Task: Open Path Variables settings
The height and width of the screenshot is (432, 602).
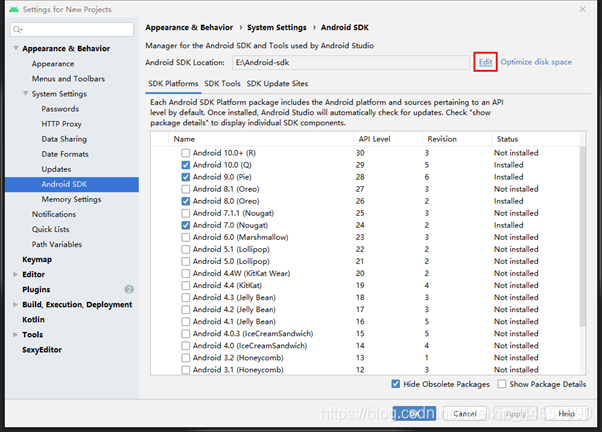Action: (x=57, y=244)
